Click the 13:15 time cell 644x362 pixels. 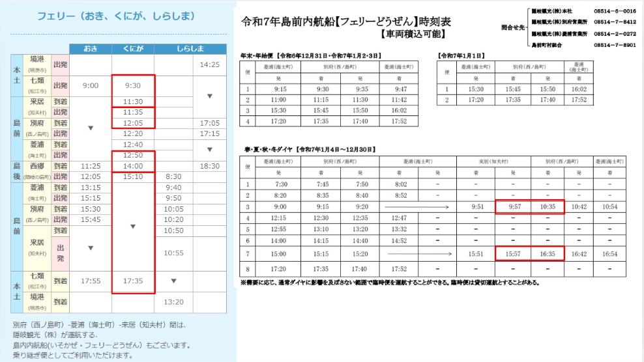[x=91, y=187]
